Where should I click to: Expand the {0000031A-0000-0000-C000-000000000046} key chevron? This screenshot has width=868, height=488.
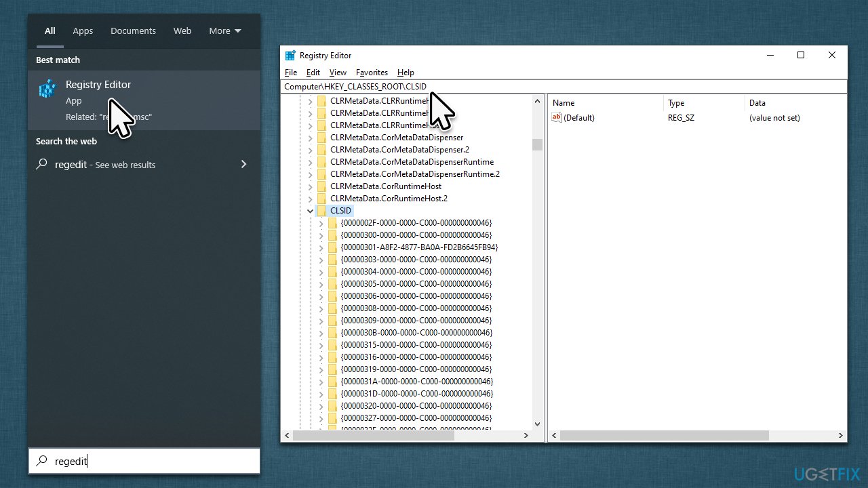click(321, 382)
